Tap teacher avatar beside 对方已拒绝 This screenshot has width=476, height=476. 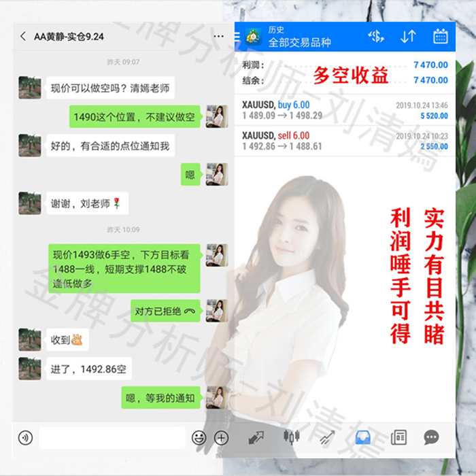coord(217,311)
